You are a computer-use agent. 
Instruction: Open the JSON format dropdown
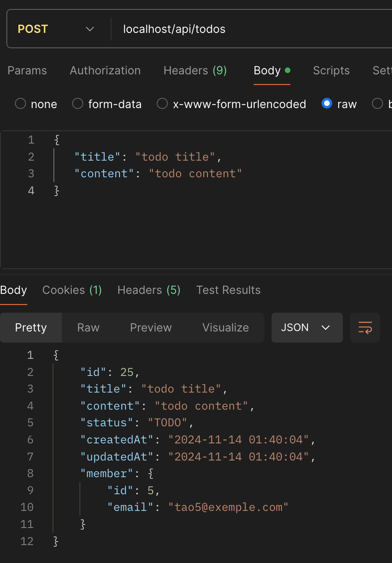307,328
